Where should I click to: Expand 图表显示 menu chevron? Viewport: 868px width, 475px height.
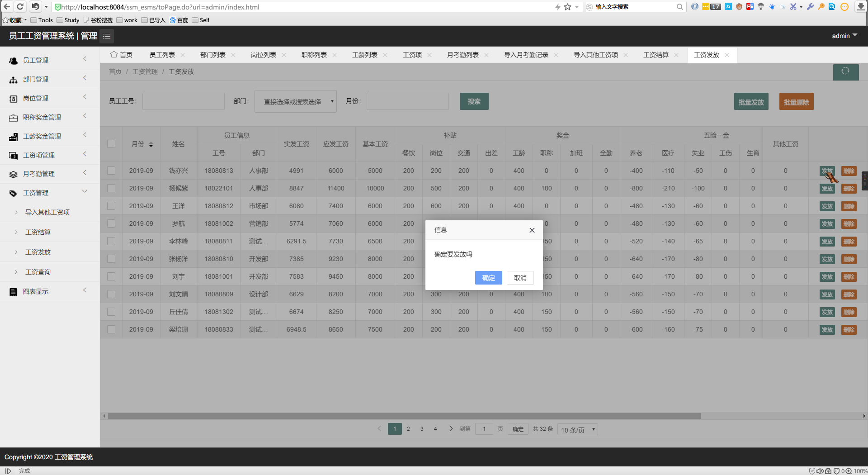tap(85, 290)
